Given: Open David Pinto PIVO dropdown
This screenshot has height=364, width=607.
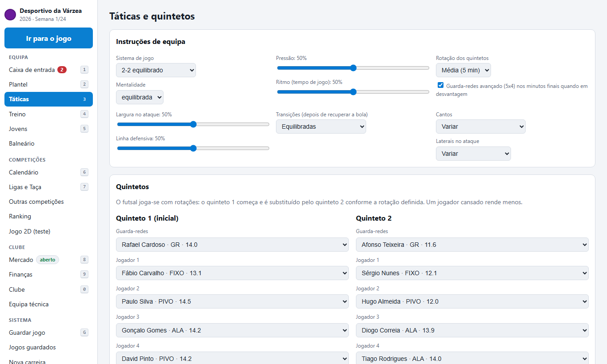Looking at the screenshot, I should 232,359.
